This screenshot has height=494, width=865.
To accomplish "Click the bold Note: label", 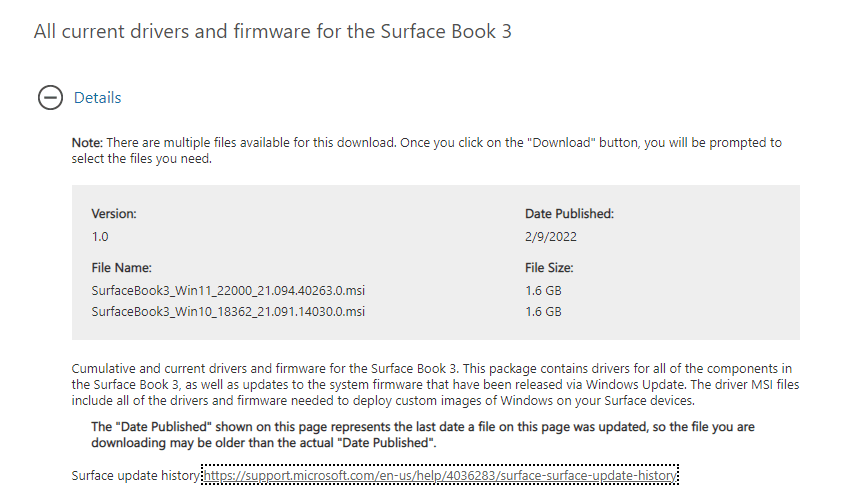I will [x=87, y=142].
